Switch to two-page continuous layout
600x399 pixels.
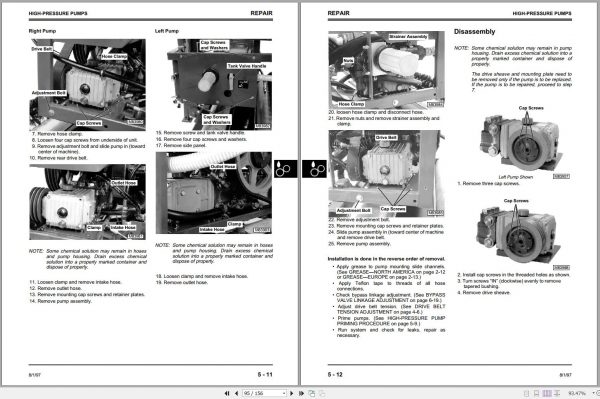pyautogui.click(x=557, y=393)
